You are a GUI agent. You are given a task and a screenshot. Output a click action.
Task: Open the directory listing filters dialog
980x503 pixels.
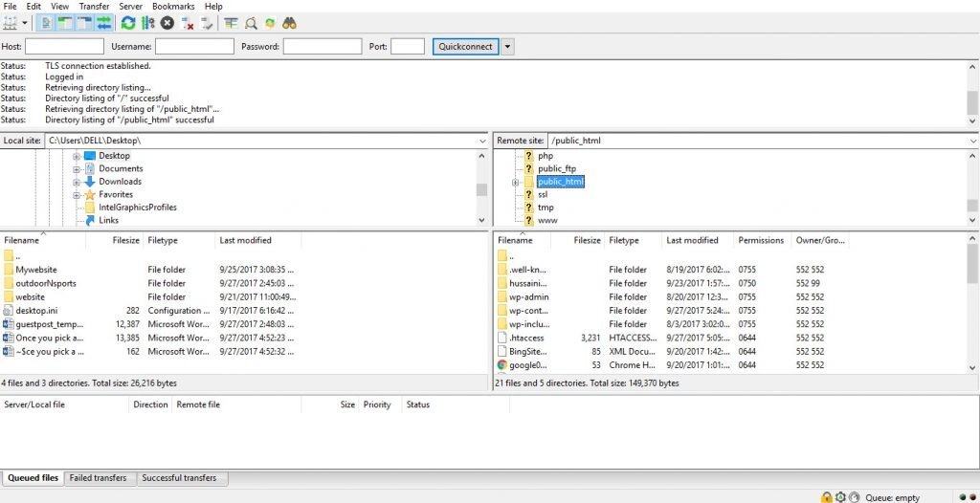point(231,23)
